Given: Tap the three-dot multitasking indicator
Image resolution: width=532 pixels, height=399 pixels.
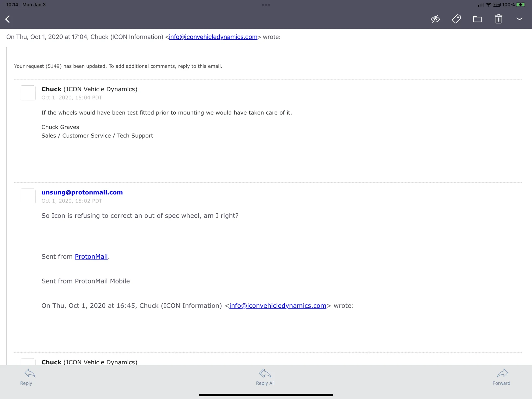Looking at the screenshot, I should point(266,5).
